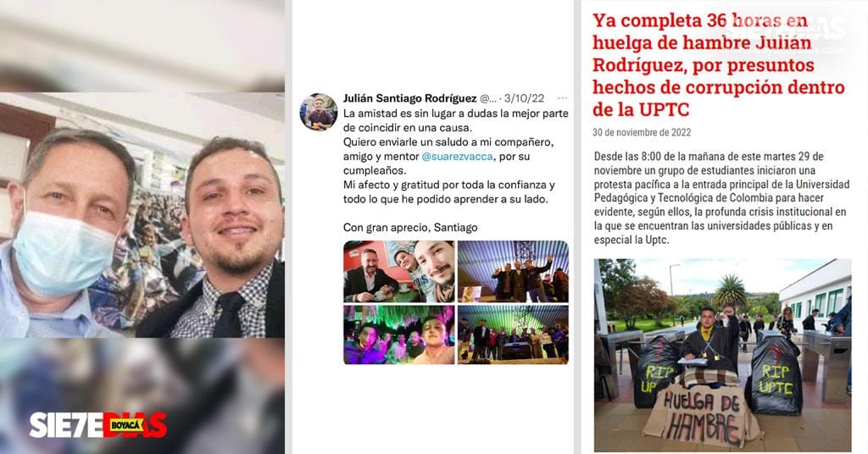Image resolution: width=868 pixels, height=454 pixels.
Task: Open the red-wall café selfie thumbnail
Action: (398, 272)
